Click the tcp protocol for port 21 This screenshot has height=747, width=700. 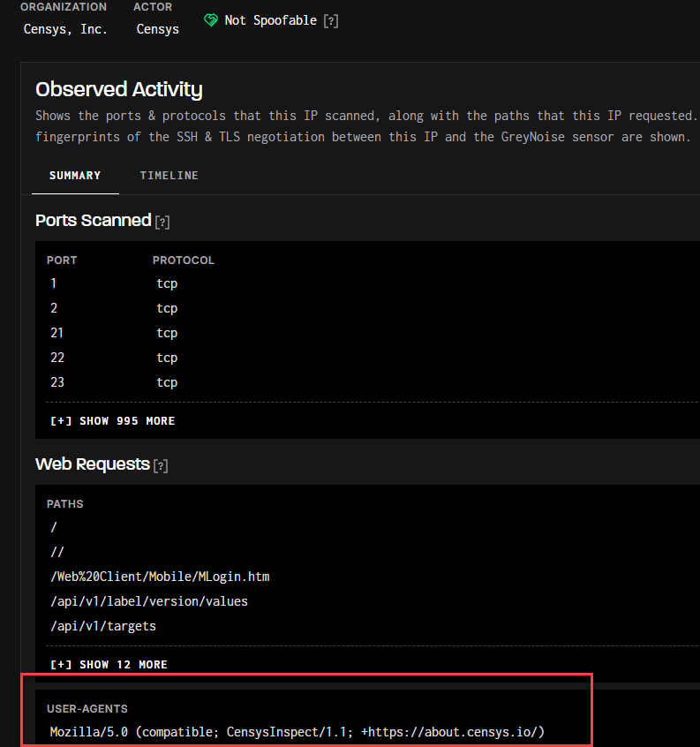coord(167,333)
